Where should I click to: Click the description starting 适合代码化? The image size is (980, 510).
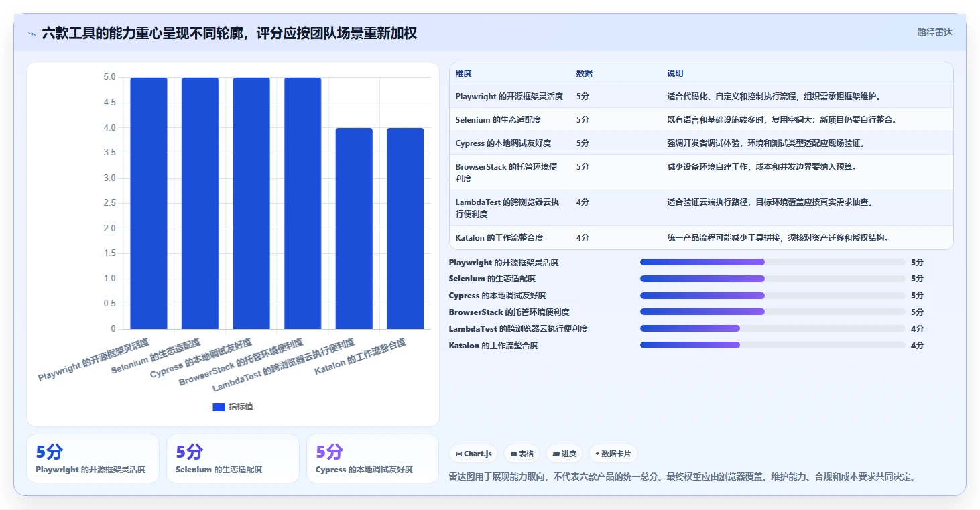pyautogui.click(x=774, y=97)
